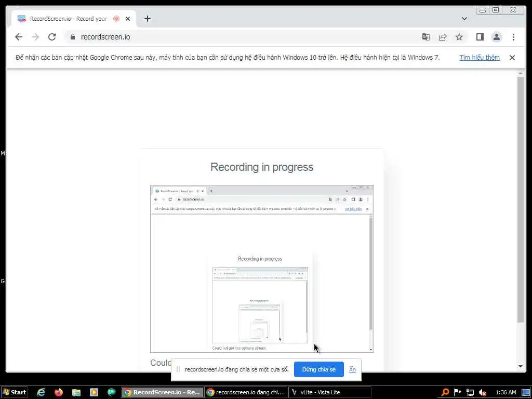Open the green globe taskbar icon
This screenshot has height=399, width=532.
[x=112, y=392]
